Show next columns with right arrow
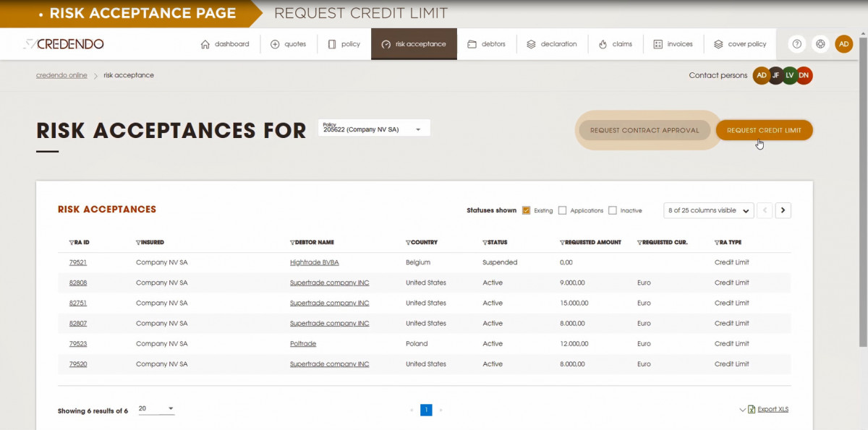This screenshot has height=430, width=868. [783, 210]
